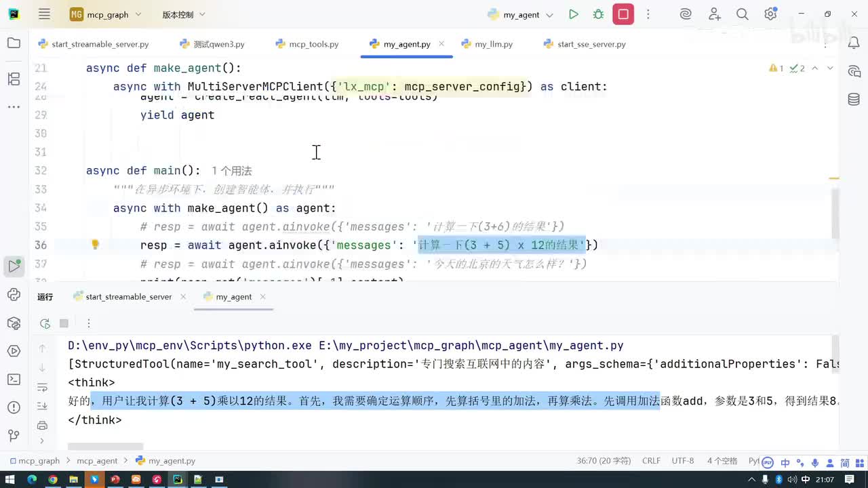Expand hidden console toolbar actions chevron
Screen dimensions: 868x488
tap(42, 441)
